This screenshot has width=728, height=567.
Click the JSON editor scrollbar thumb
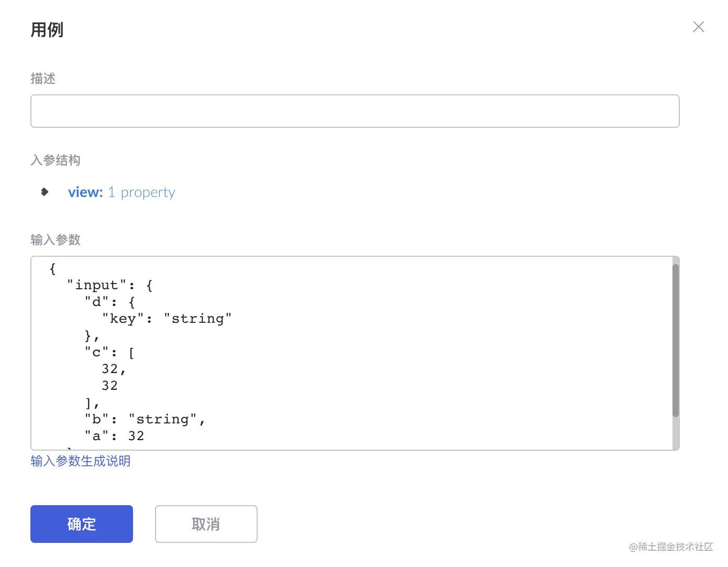(x=675, y=341)
